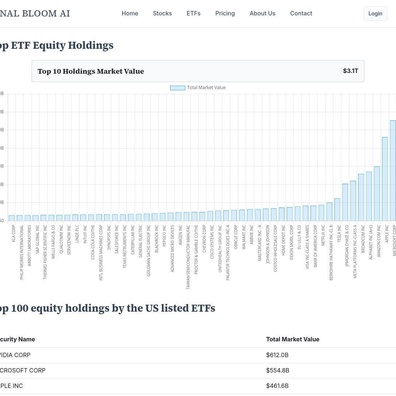The image size is (396, 396).
Task: Select the NVIDIA CORP table row name
Action: pos(15,355)
